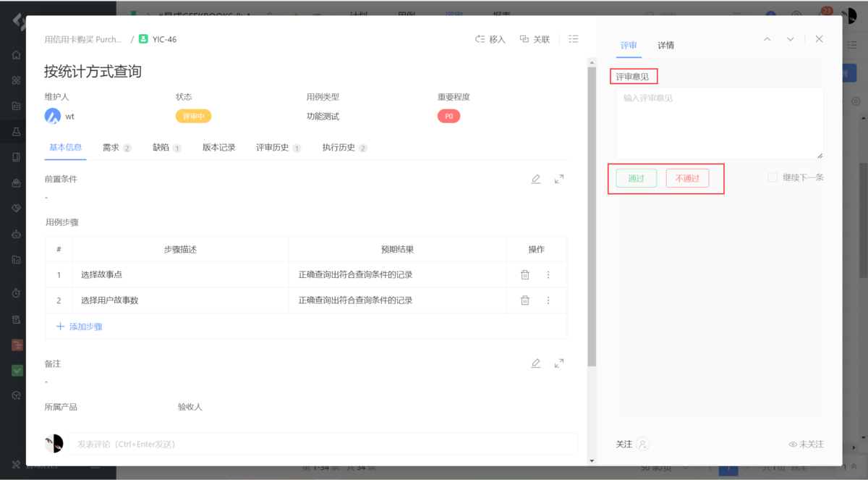Expand the 备注 section to fullscreen
The image size is (868, 480).
[x=559, y=363]
